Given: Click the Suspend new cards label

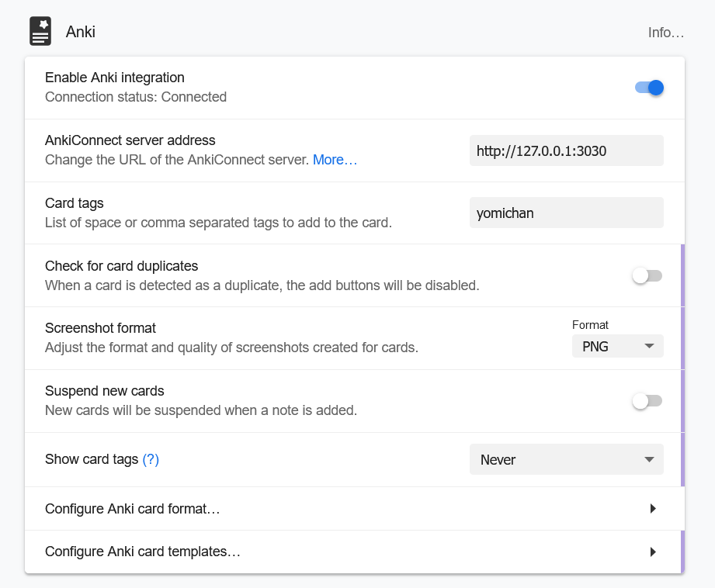Looking at the screenshot, I should (105, 391).
